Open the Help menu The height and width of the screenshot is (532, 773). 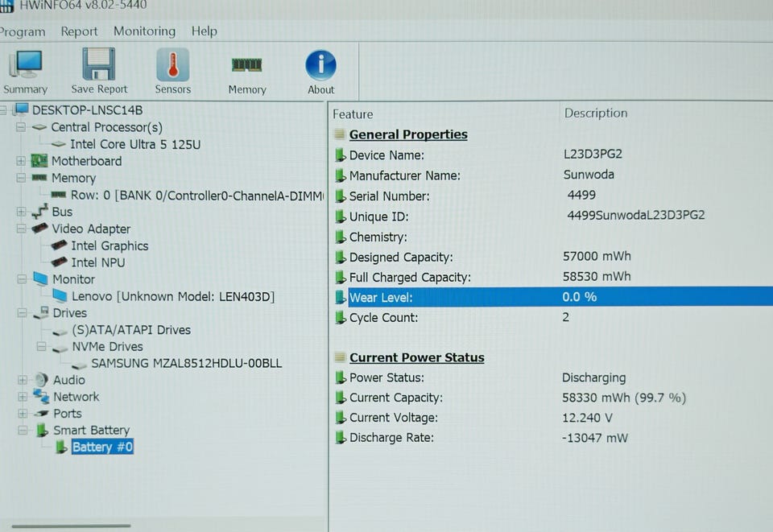point(204,31)
